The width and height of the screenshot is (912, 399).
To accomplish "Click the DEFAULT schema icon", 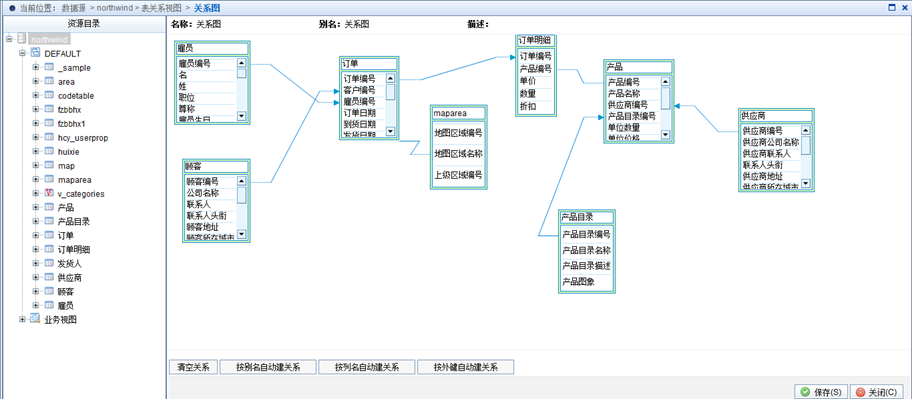I will tap(35, 53).
